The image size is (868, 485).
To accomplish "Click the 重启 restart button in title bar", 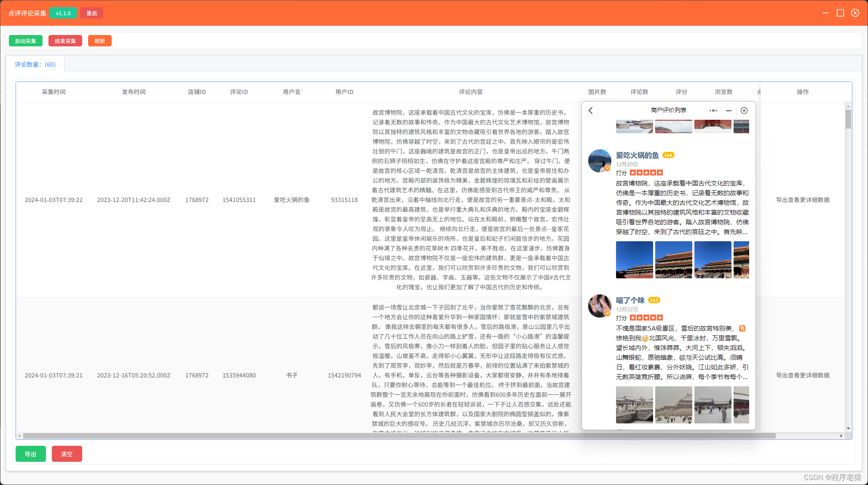I will [91, 13].
